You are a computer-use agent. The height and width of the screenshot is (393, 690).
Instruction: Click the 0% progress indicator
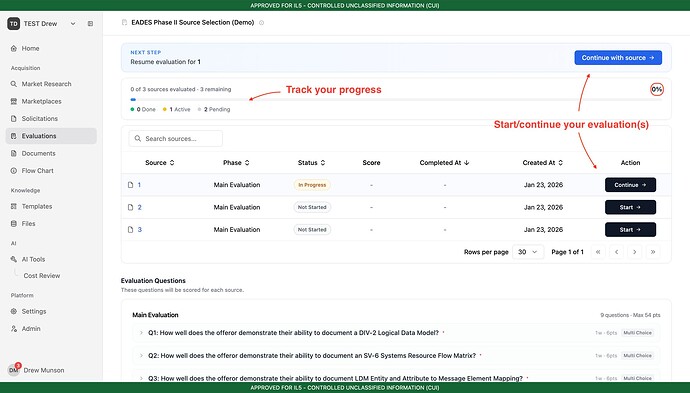(x=657, y=89)
